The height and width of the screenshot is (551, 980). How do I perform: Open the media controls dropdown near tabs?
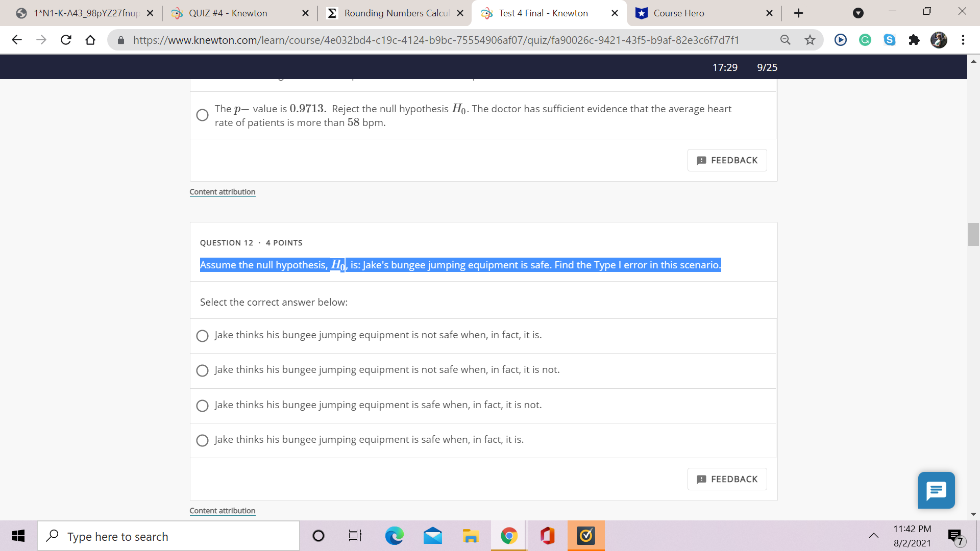click(x=857, y=13)
